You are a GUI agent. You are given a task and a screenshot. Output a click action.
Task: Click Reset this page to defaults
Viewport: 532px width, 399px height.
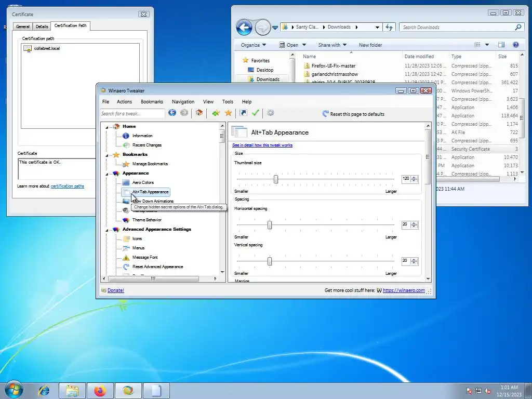pyautogui.click(x=353, y=114)
